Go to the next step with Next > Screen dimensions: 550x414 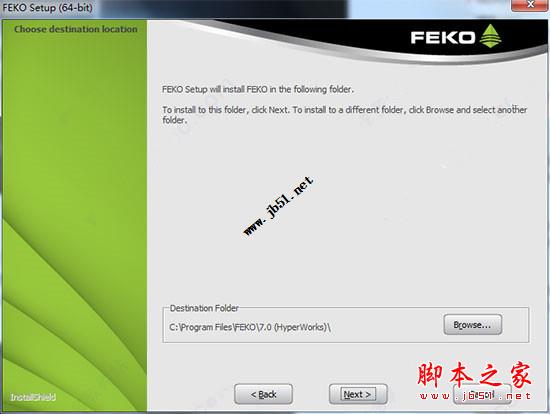(358, 394)
